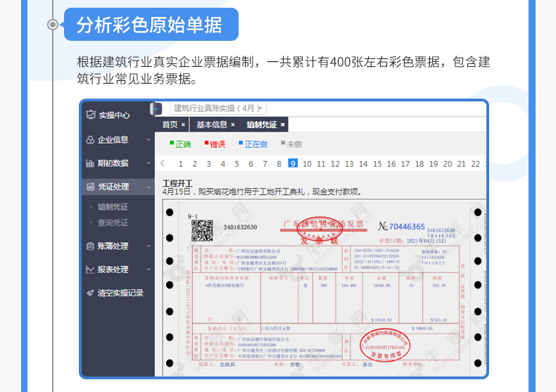Click the 清空实操记录 eraser icon
The image size is (556, 392).
point(90,293)
